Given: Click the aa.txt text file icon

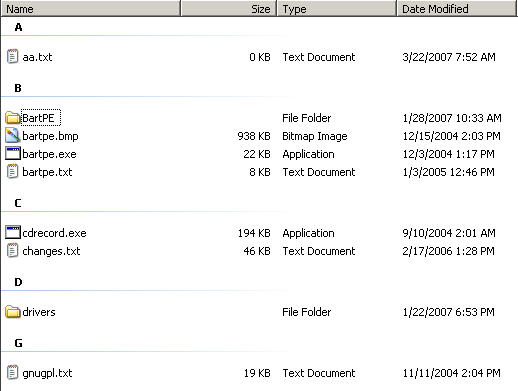Looking at the screenshot, I should point(12,57).
